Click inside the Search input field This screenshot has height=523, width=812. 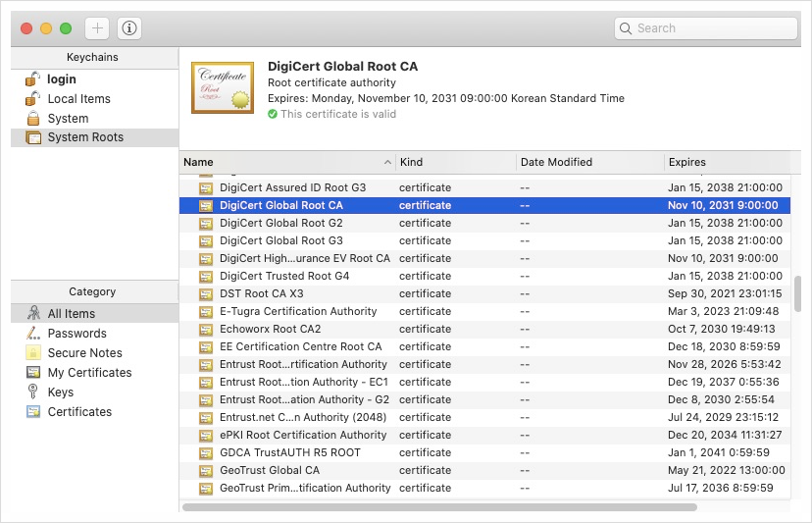pyautogui.click(x=706, y=28)
